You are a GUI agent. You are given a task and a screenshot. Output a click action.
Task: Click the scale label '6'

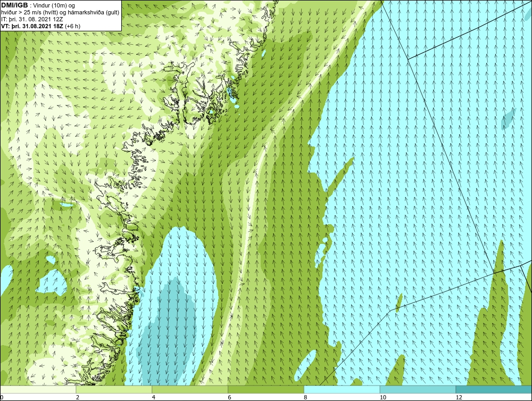coord(230,397)
